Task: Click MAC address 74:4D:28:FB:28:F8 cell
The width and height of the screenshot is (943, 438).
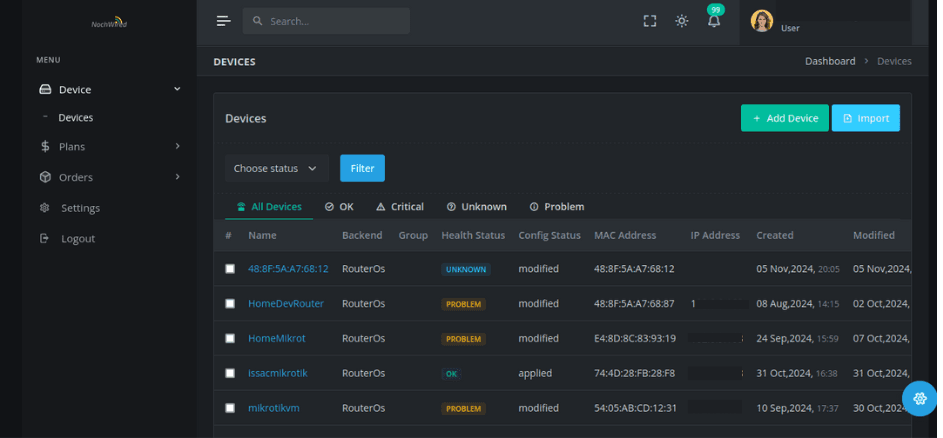Action: coord(634,374)
